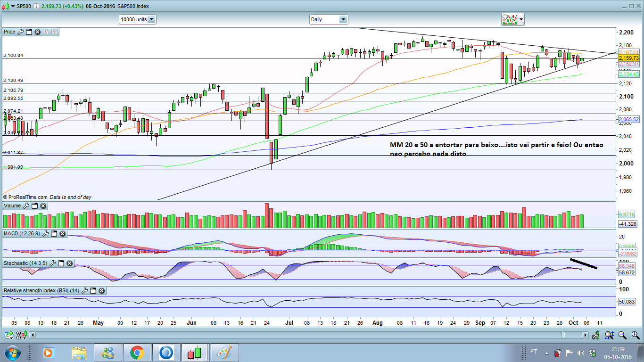Image resolution: width=644 pixels, height=362 pixels.
Task: Zoom out the chart with minus magnifier
Action: pyautogui.click(x=622, y=335)
